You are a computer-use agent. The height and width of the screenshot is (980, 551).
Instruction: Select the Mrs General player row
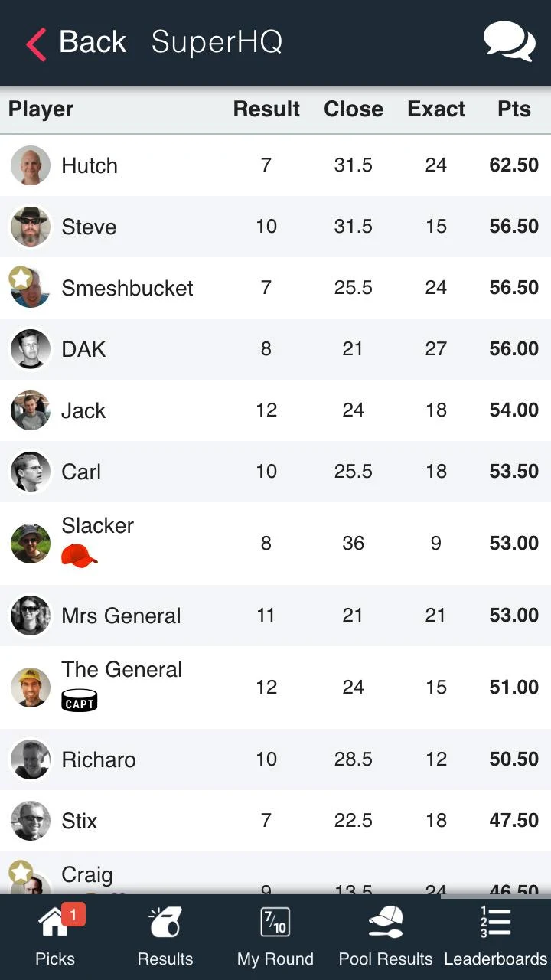[x=275, y=616]
